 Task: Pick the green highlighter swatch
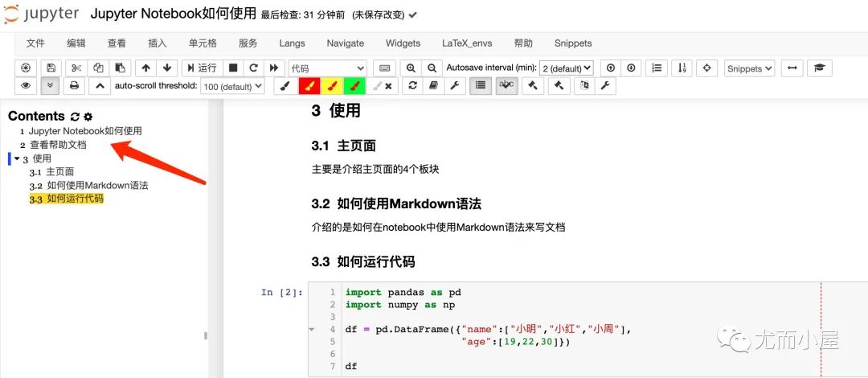[354, 86]
